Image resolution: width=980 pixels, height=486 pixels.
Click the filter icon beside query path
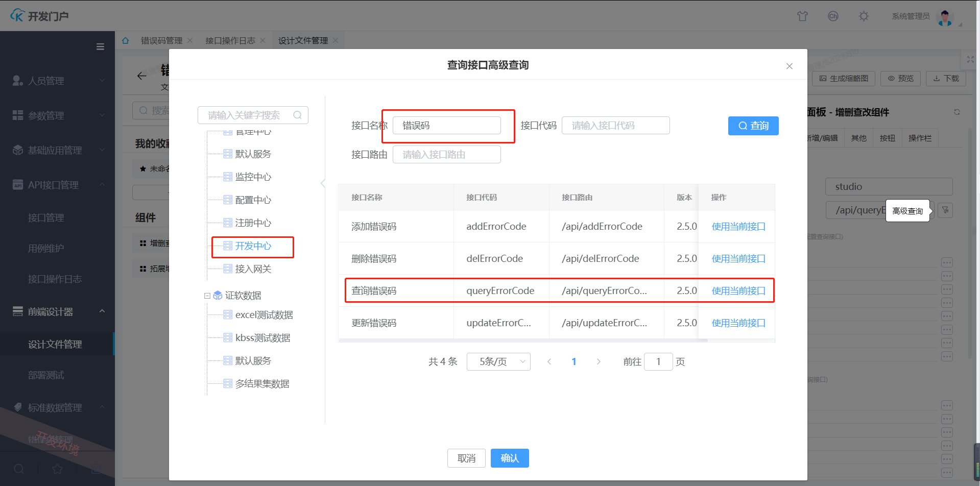coord(945,210)
